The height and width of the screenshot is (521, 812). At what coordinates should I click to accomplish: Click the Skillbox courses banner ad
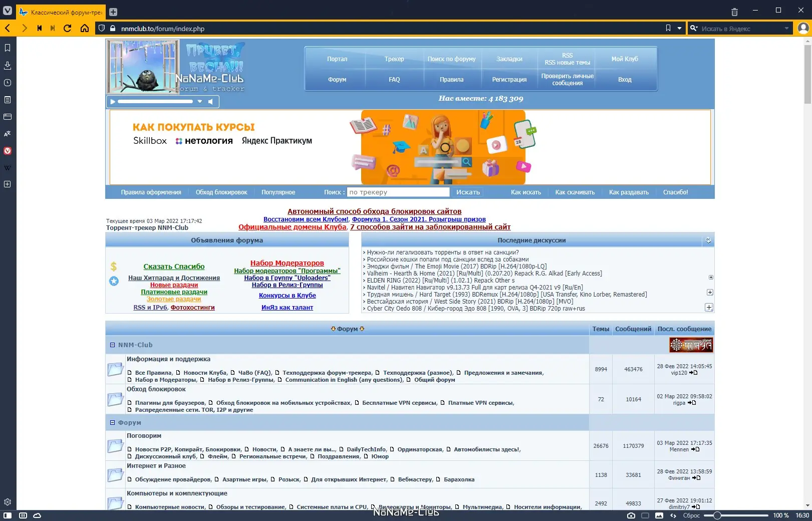(410, 147)
